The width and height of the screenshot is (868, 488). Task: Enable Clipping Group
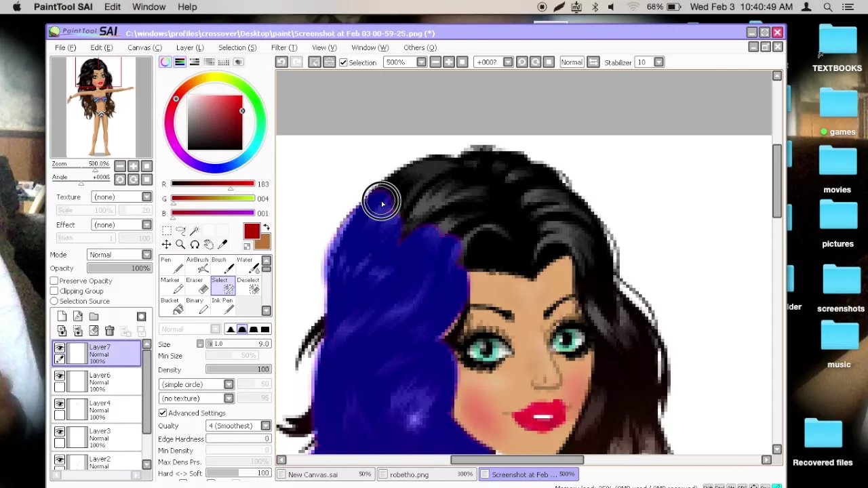(54, 291)
